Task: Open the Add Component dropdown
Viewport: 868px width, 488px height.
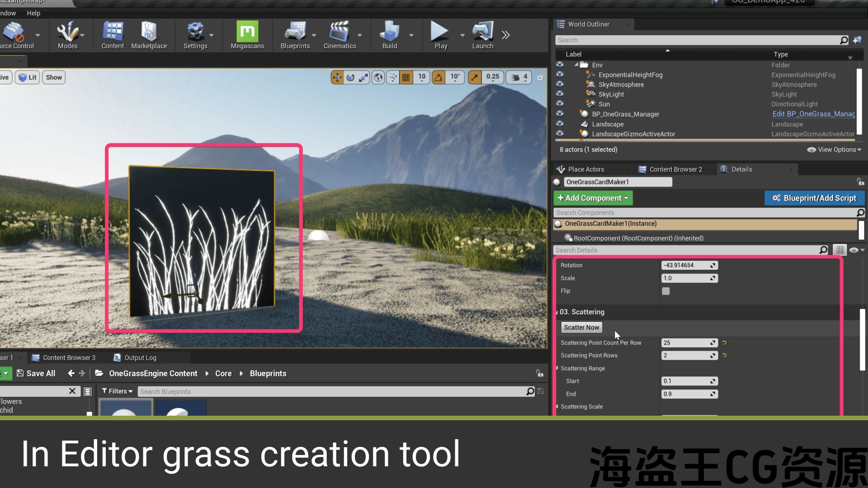Action: (593, 198)
